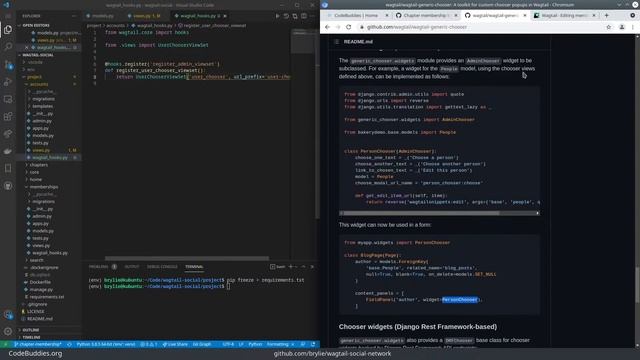
Task: Open the Extensions view in activity bar
Action: coord(8,117)
